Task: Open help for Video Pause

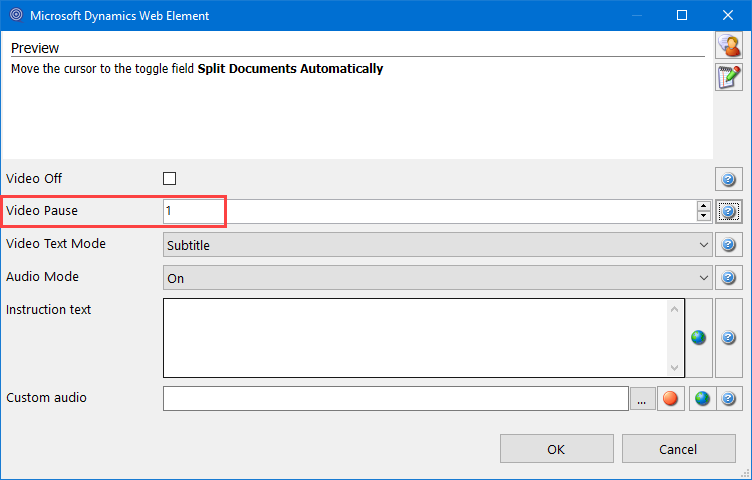Action: (x=728, y=211)
